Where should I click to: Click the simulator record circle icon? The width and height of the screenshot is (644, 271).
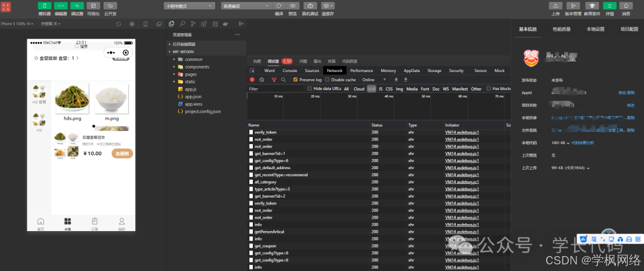coord(132,24)
